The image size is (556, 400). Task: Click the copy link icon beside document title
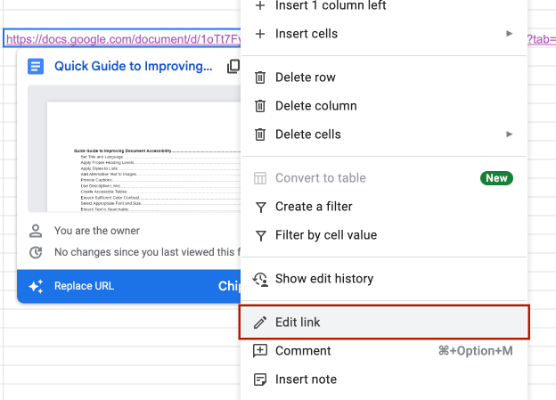coord(234,66)
